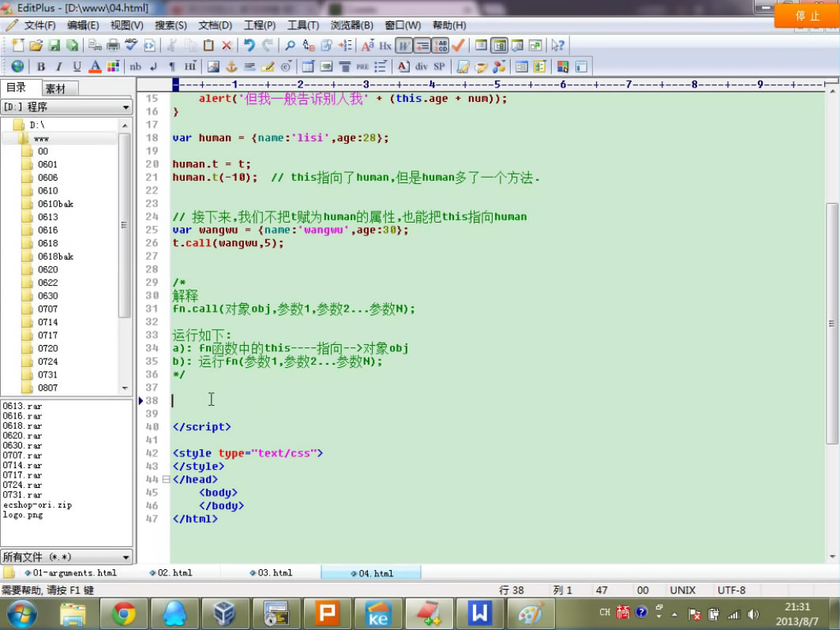The height and width of the screenshot is (630, 840).
Task: Open the Replace tool
Action: pyautogui.click(x=309, y=46)
